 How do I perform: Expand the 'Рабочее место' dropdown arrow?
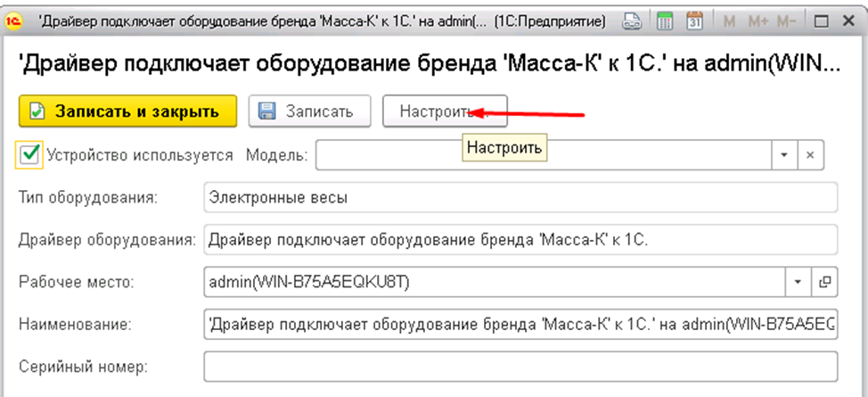tap(798, 282)
